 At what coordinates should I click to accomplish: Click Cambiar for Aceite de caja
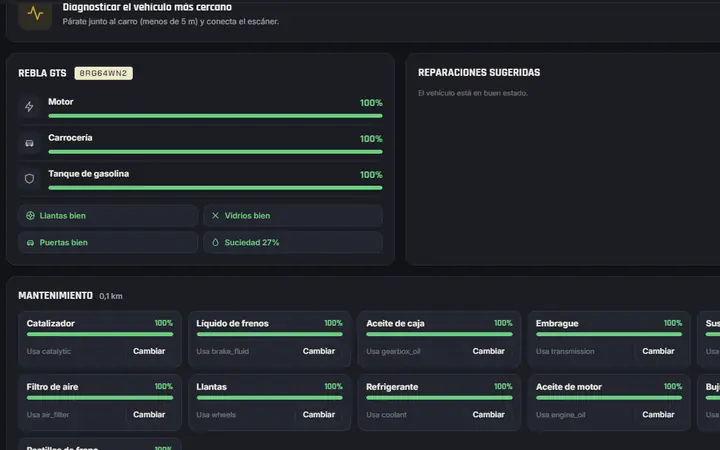[x=489, y=351]
